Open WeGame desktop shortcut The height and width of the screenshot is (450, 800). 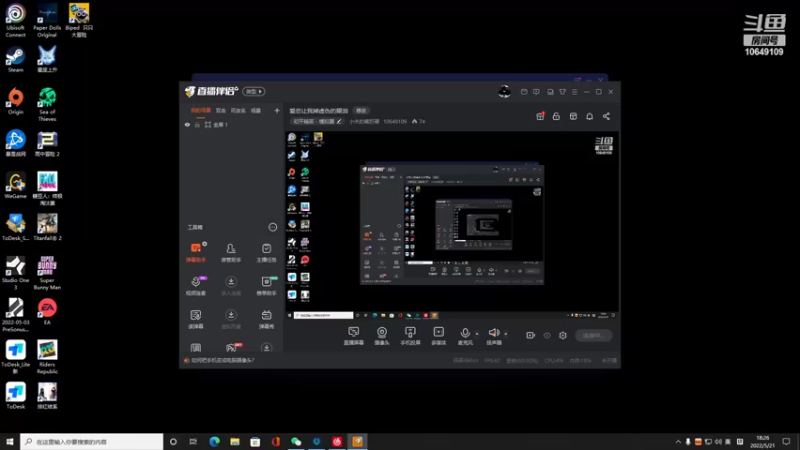15,186
